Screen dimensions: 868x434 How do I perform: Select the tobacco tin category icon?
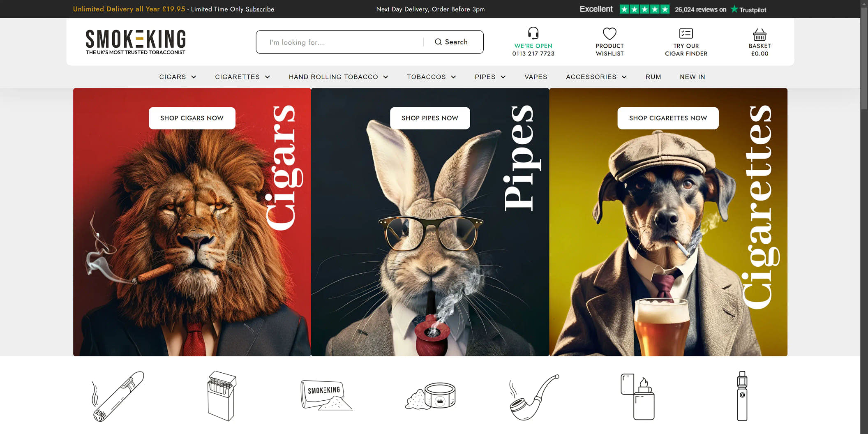(x=431, y=396)
